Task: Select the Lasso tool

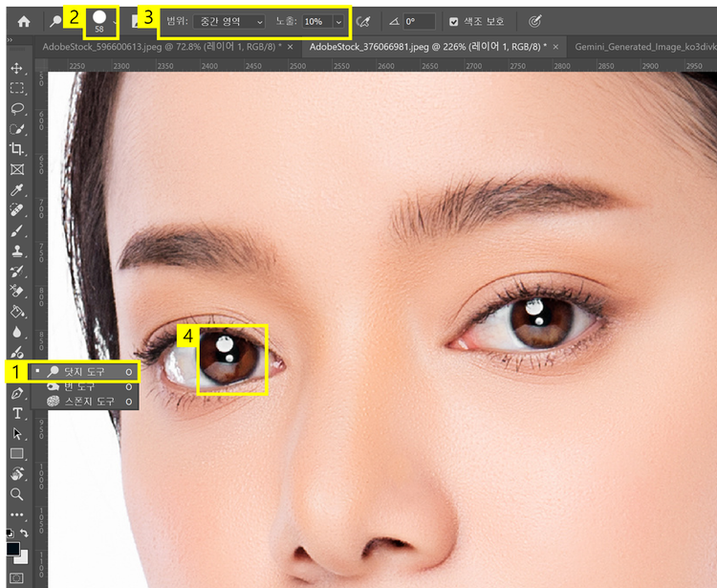Action: (x=17, y=109)
